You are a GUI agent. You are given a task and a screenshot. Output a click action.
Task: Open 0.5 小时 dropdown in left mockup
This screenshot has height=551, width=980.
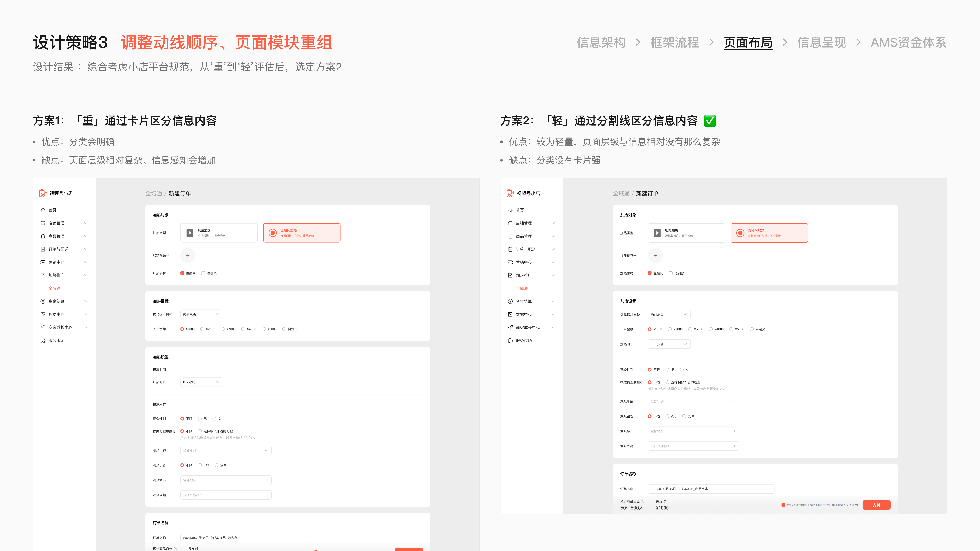pyautogui.click(x=202, y=382)
